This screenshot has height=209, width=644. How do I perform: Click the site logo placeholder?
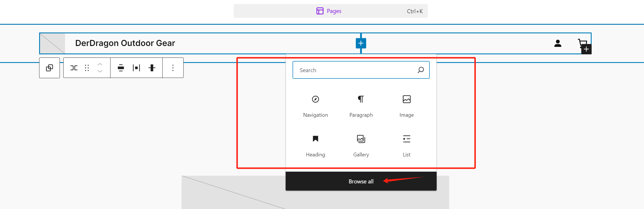52,43
